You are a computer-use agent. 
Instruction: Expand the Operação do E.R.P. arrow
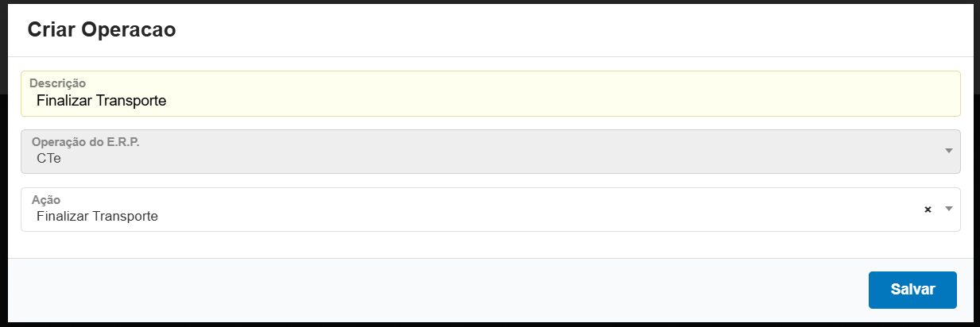pos(948,151)
